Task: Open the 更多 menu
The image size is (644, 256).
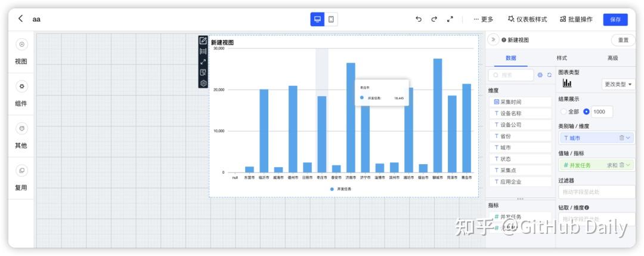Action: 483,19
